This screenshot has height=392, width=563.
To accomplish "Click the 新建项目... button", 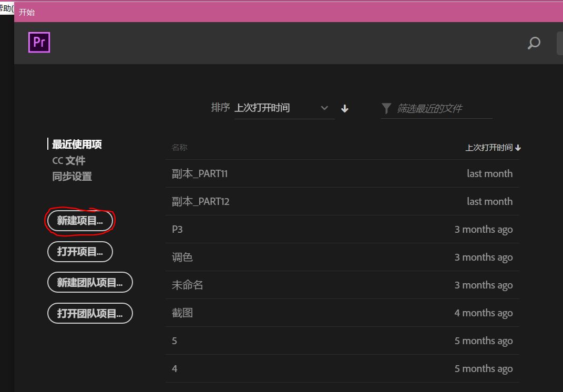I will [x=80, y=220].
